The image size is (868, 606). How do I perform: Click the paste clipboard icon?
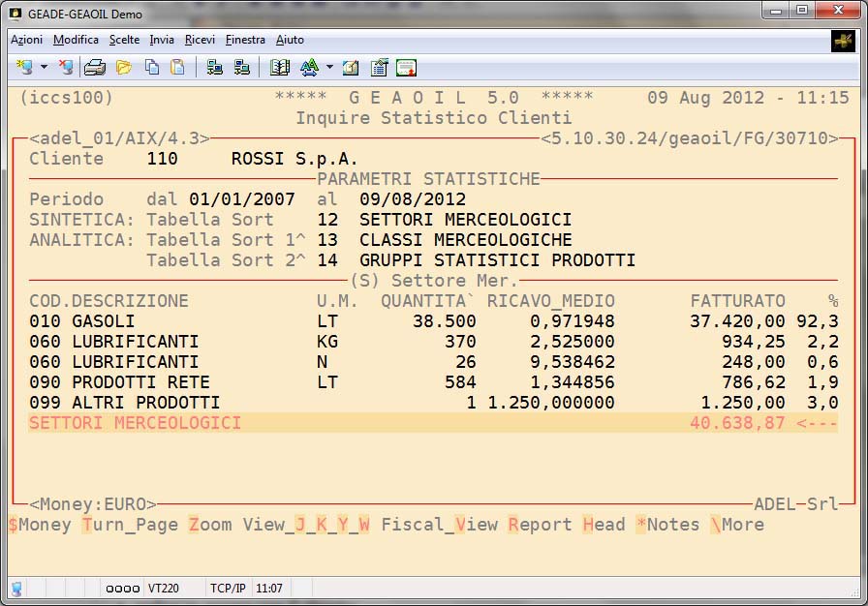pyautogui.click(x=177, y=68)
